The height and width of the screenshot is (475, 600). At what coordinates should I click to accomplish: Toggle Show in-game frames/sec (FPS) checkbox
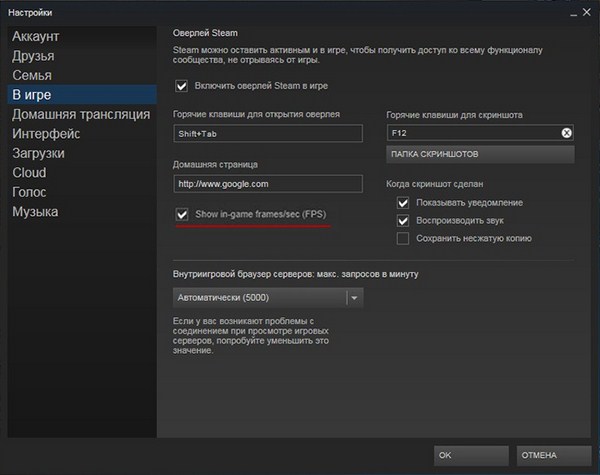coord(182,214)
